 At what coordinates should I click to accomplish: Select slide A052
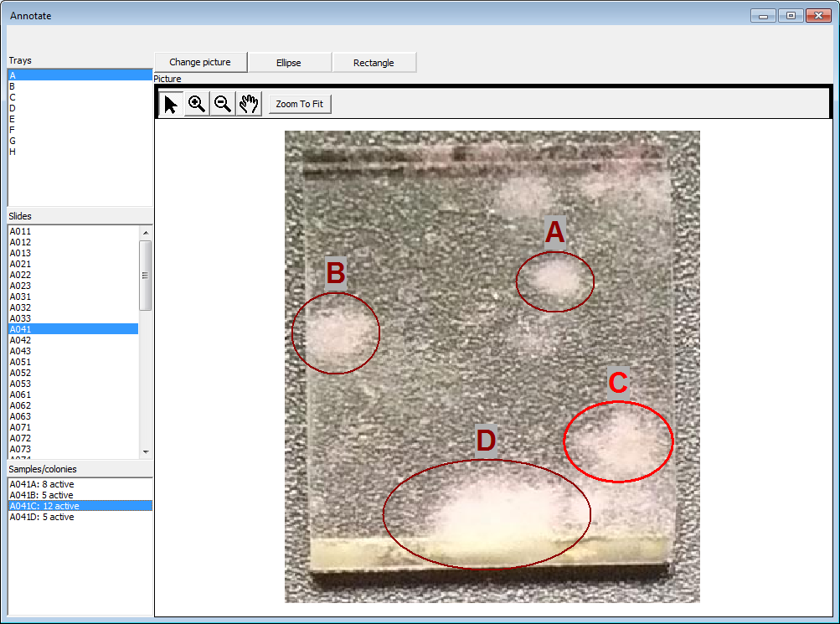click(74, 373)
